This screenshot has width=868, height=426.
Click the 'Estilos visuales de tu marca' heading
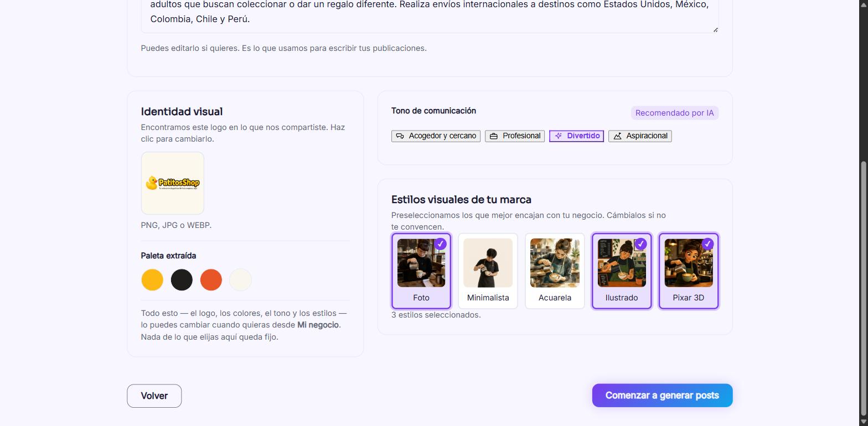[461, 200]
